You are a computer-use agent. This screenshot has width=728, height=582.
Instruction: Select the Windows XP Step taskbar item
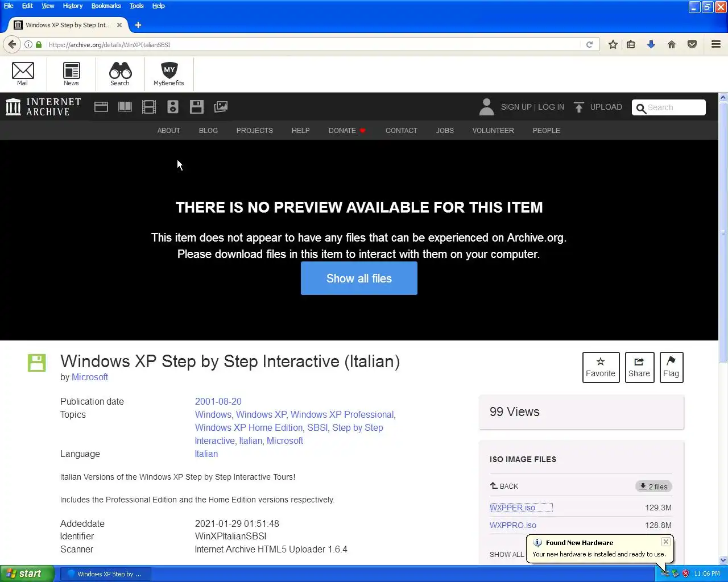pos(106,573)
